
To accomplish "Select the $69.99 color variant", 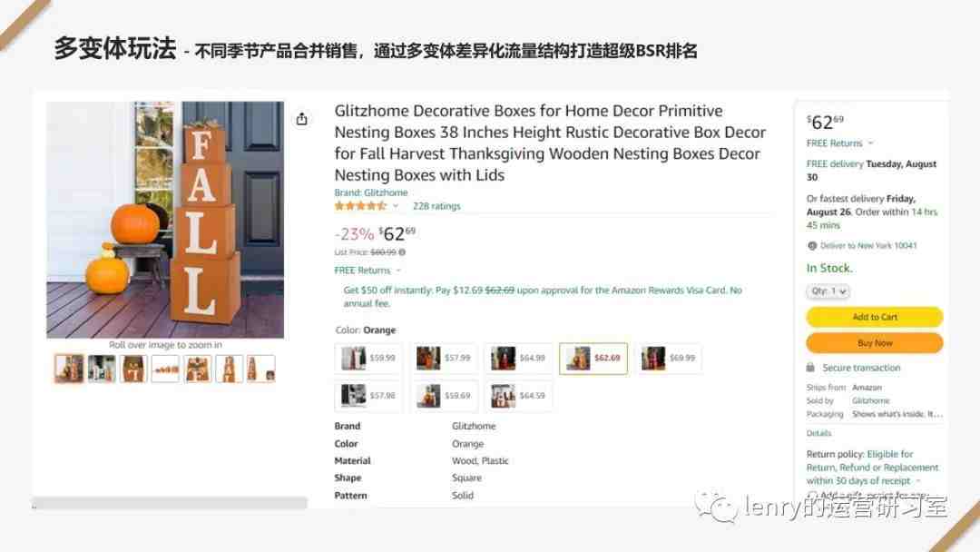I will point(669,359).
